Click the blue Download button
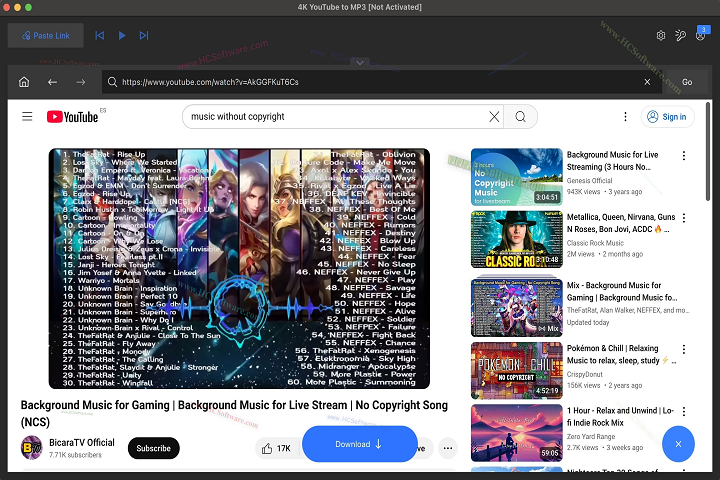The width and height of the screenshot is (720, 480). coord(360,444)
